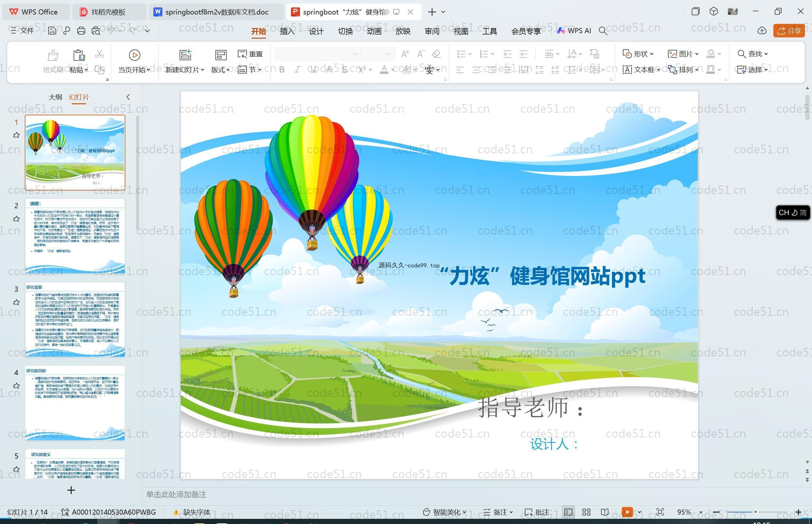This screenshot has width=812, height=524.
Task: Open the Transitions (切换) ribbon tab
Action: (x=345, y=31)
